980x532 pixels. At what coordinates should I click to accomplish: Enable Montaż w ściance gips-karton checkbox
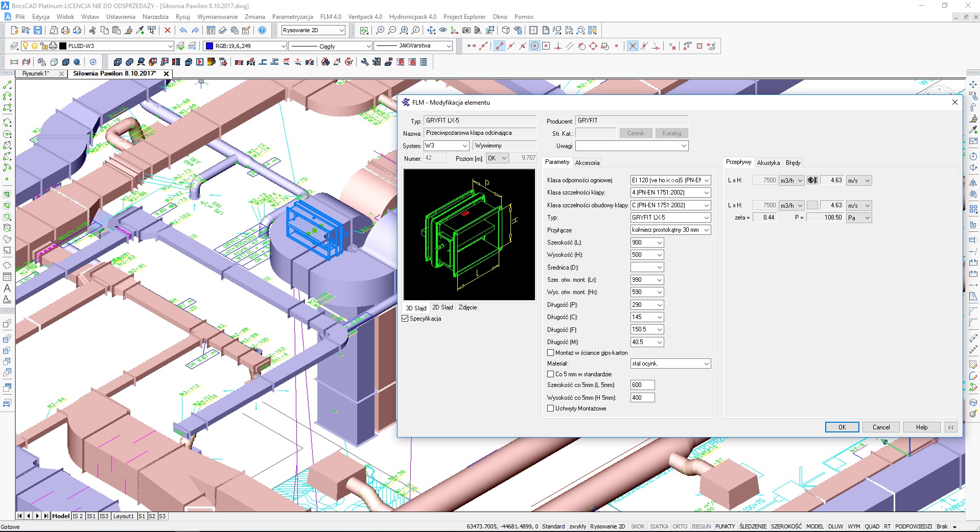click(551, 353)
